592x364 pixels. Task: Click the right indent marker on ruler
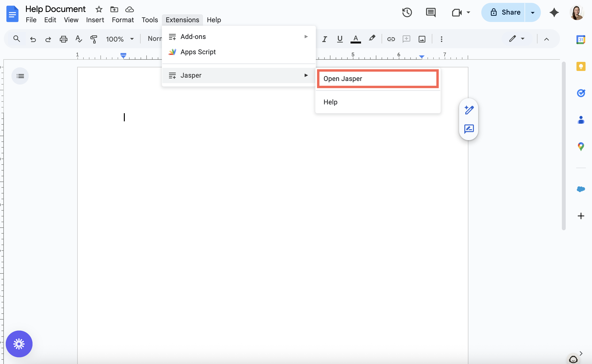tap(422, 57)
